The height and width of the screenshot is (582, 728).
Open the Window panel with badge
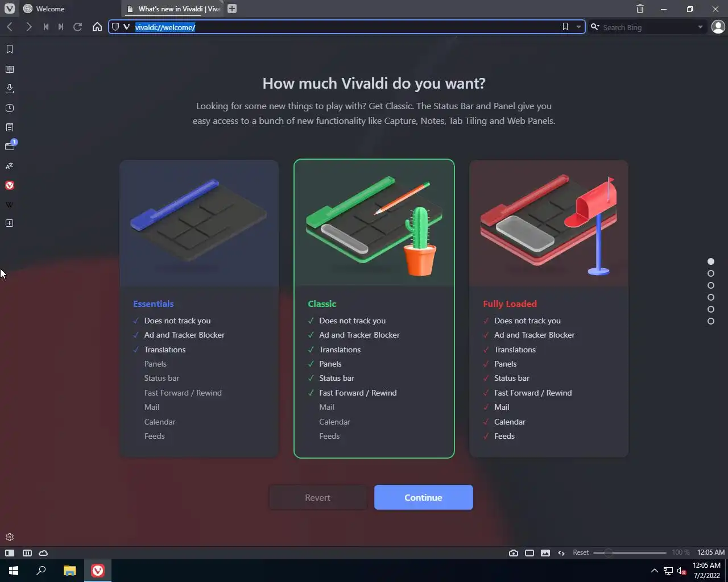pos(10,146)
